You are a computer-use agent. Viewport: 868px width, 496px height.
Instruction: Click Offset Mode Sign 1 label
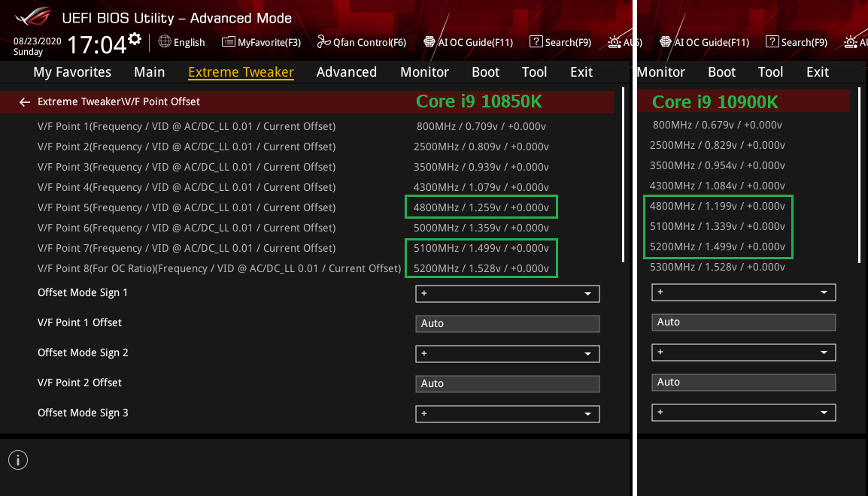pyautogui.click(x=83, y=292)
